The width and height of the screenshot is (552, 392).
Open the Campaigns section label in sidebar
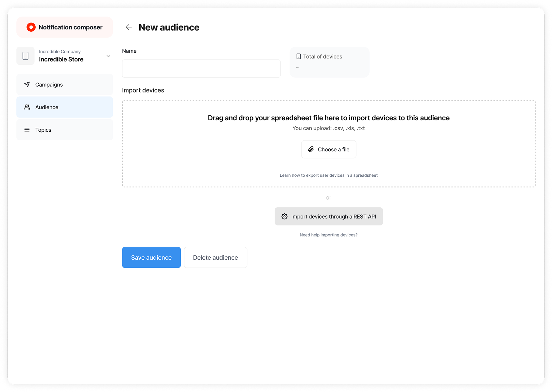[49, 85]
